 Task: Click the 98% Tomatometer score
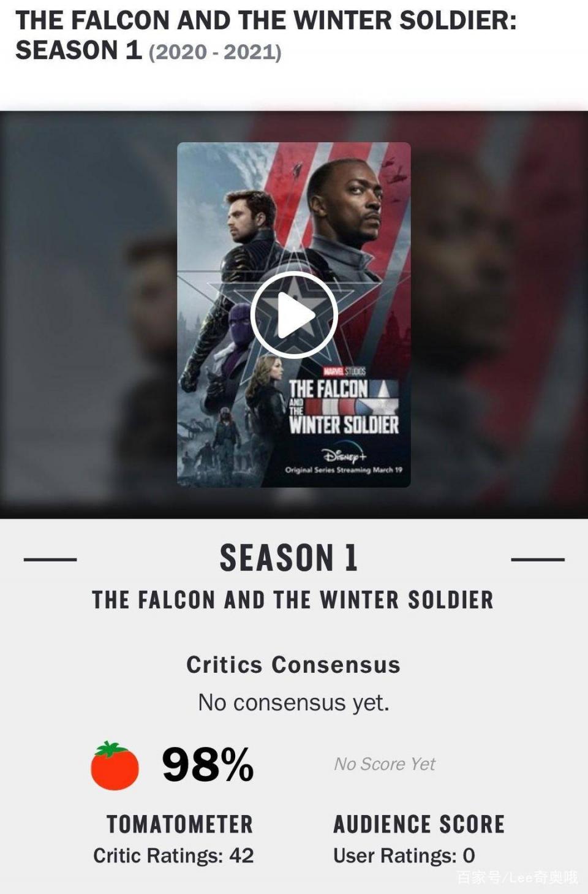click(x=208, y=765)
